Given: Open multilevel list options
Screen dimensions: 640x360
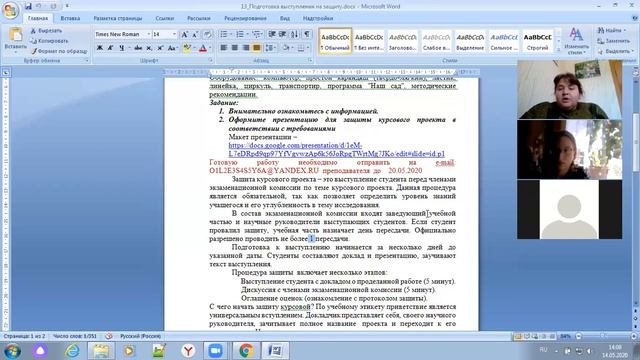Looking at the screenshot, I should click(257, 34).
